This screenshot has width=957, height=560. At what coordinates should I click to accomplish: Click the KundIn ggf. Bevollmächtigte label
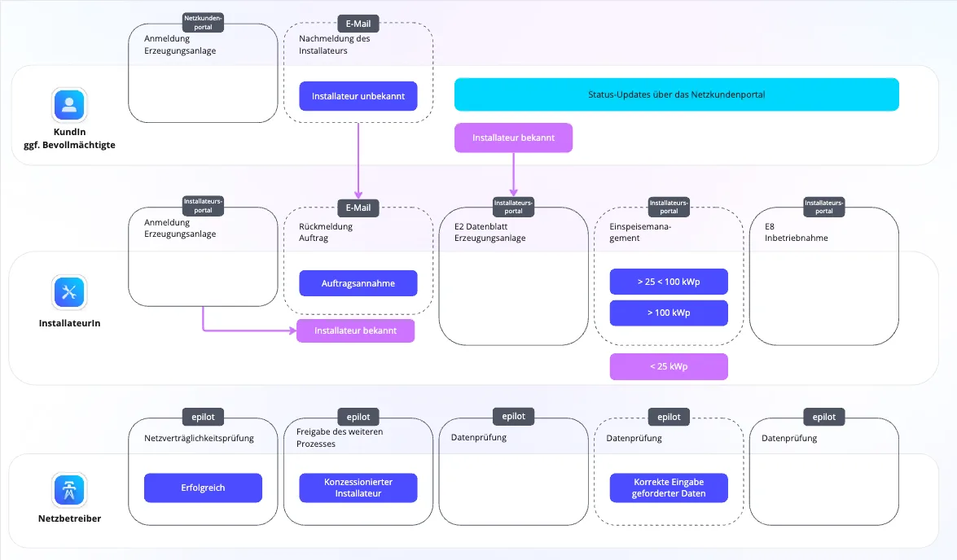point(69,138)
